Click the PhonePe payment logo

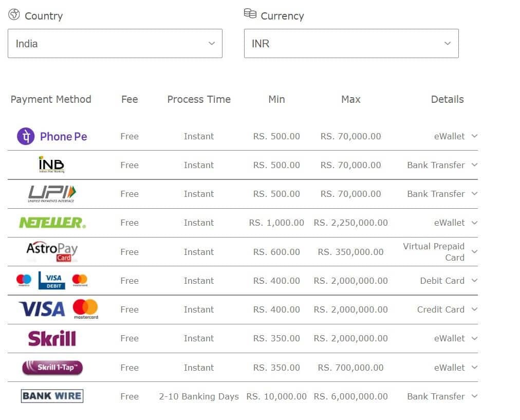coord(52,136)
